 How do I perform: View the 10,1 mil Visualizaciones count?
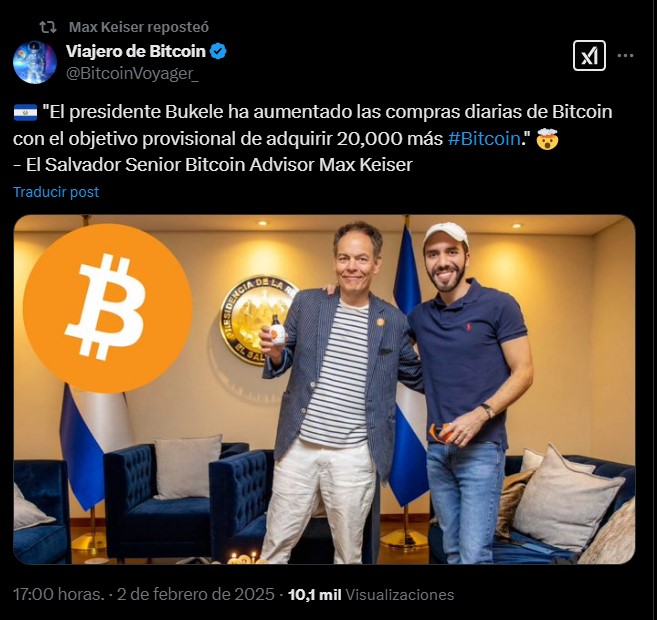coord(371,595)
